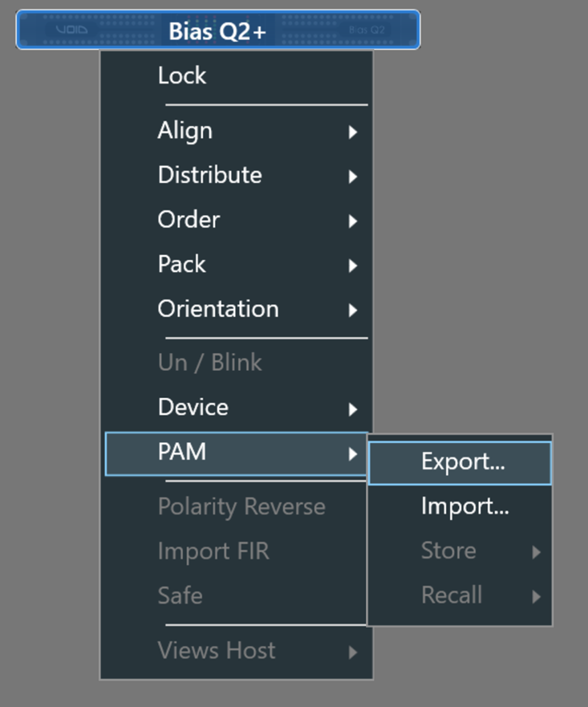Select the PAM menu item
This screenshot has width=588, height=707.
click(182, 453)
